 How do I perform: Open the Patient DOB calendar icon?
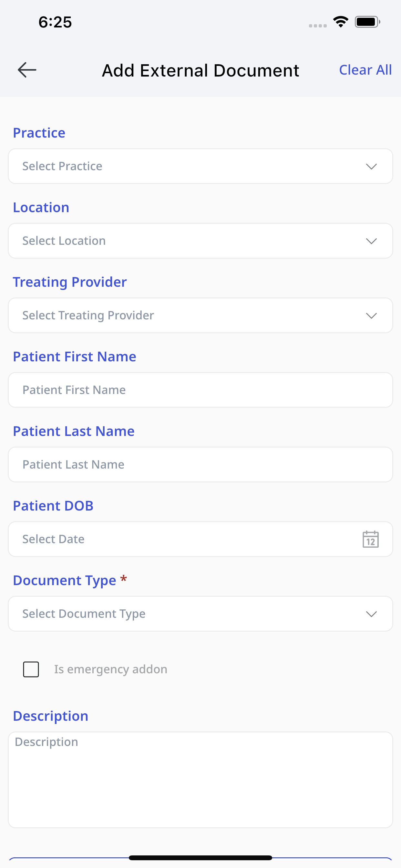point(371,539)
